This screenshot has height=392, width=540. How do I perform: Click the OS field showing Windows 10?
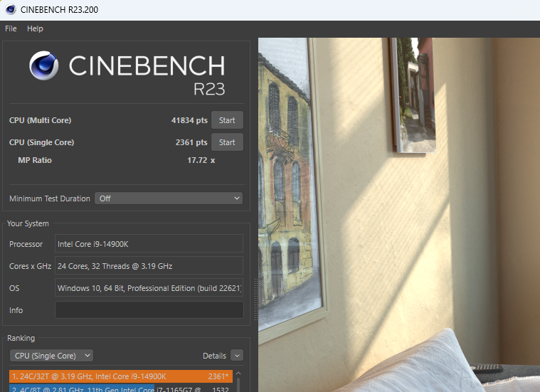point(149,288)
